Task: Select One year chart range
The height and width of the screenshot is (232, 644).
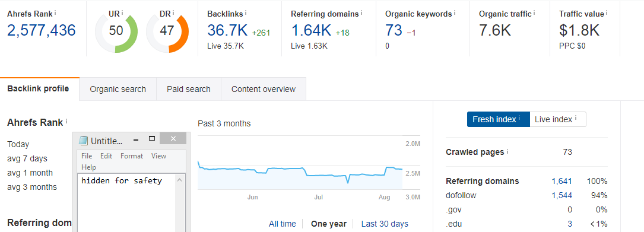Action: pos(329,224)
